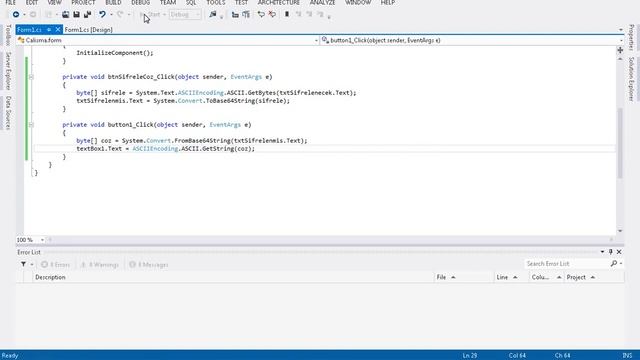Screen dimensions: 640x360
Task: Open the Navigate Backward history dropdown
Action: (x=24, y=15)
